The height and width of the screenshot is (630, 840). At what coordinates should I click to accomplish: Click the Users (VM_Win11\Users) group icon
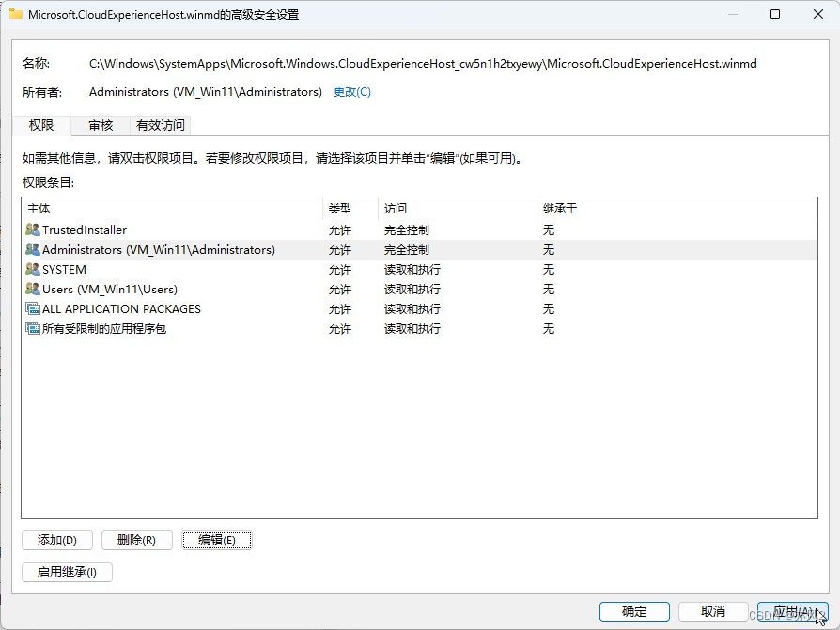click(x=33, y=289)
